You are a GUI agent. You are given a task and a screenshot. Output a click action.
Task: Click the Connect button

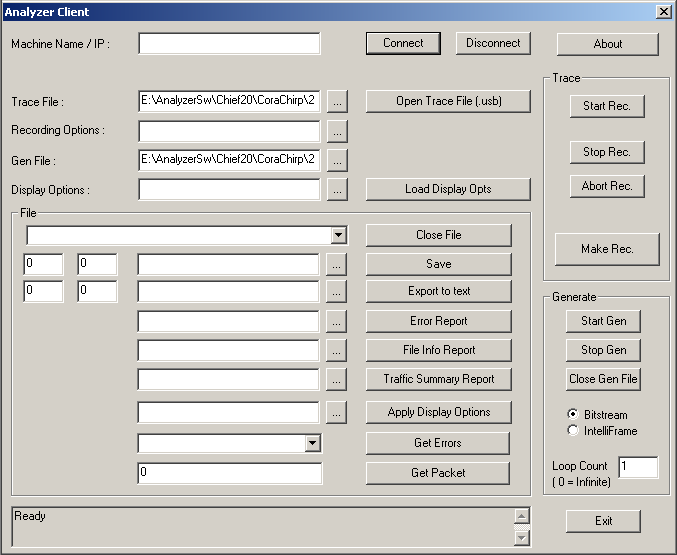click(403, 43)
